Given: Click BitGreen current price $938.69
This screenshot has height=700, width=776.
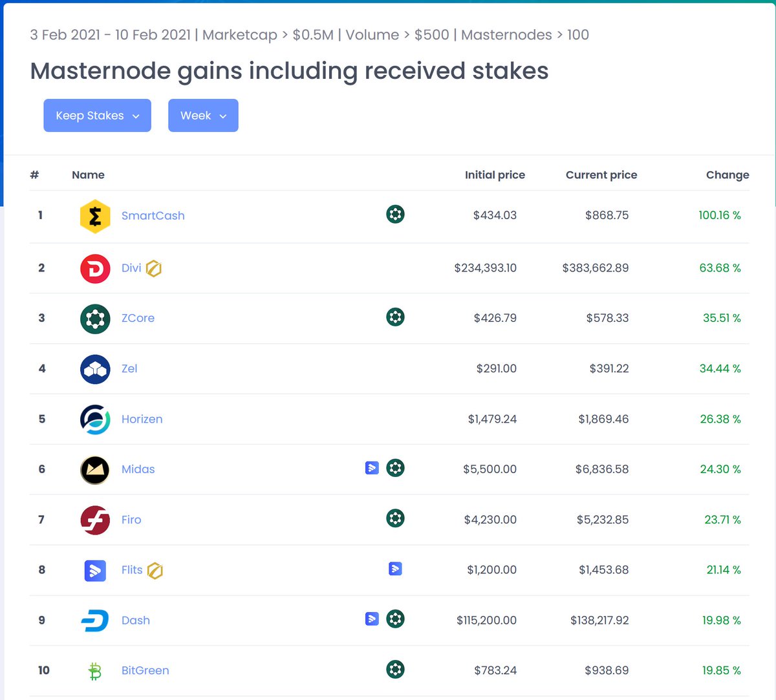Looking at the screenshot, I should pyautogui.click(x=607, y=671).
